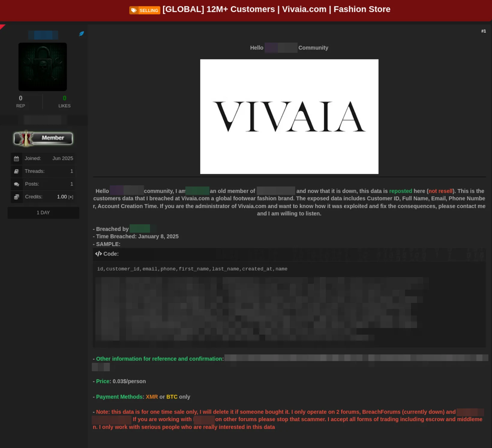Click the Member rank badge
This screenshot has height=448, width=492.
43,138
